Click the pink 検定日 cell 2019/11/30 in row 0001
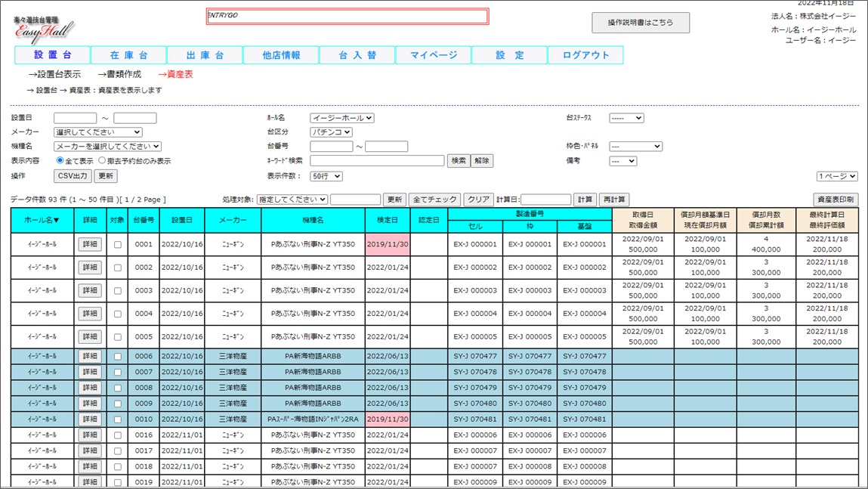868x489 pixels. [x=388, y=245]
